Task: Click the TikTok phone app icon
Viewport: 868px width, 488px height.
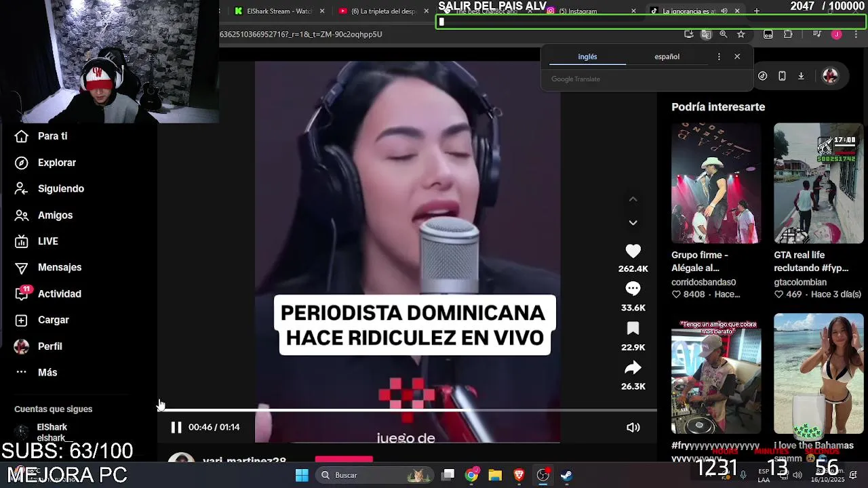Action: [x=782, y=76]
